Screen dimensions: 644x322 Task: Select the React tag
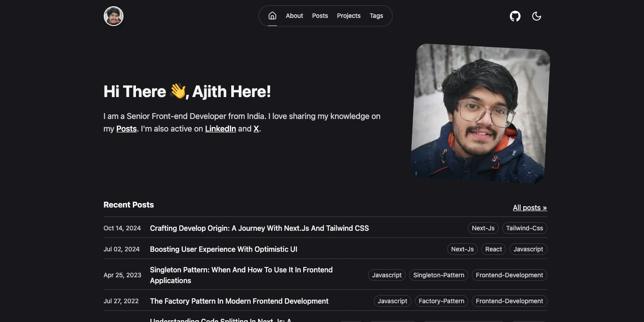494,249
